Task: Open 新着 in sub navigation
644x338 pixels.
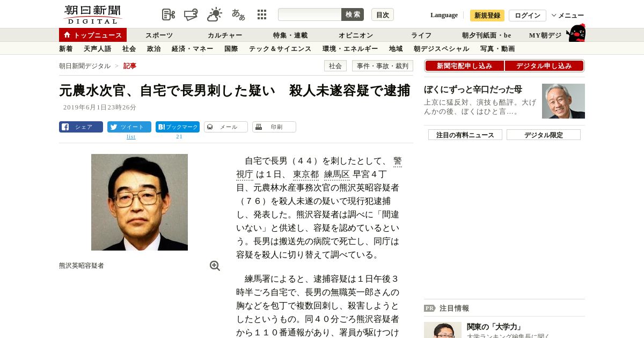Action: click(x=66, y=49)
